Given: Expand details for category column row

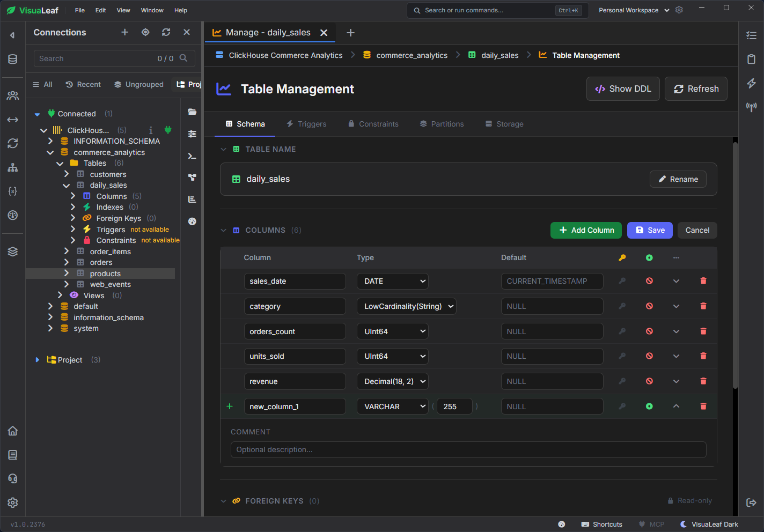Looking at the screenshot, I should 676,306.
